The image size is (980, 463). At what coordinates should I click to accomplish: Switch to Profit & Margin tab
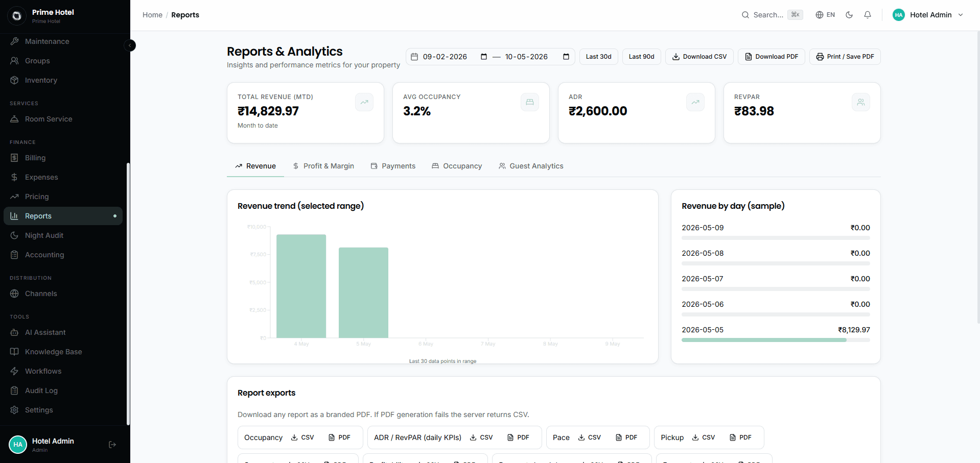[x=323, y=166]
